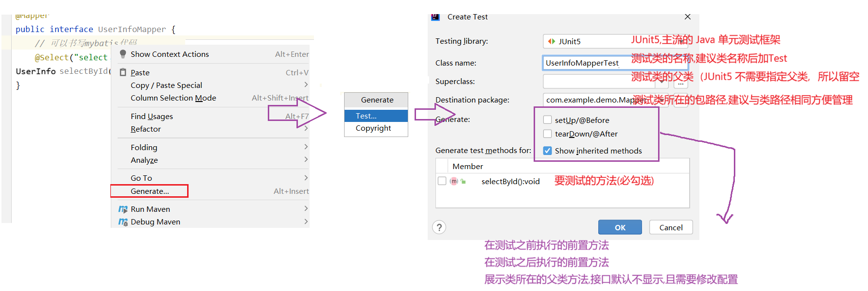Image resolution: width=868 pixels, height=291 pixels.
Task: Click the Debug Maven icon
Action: tap(123, 222)
